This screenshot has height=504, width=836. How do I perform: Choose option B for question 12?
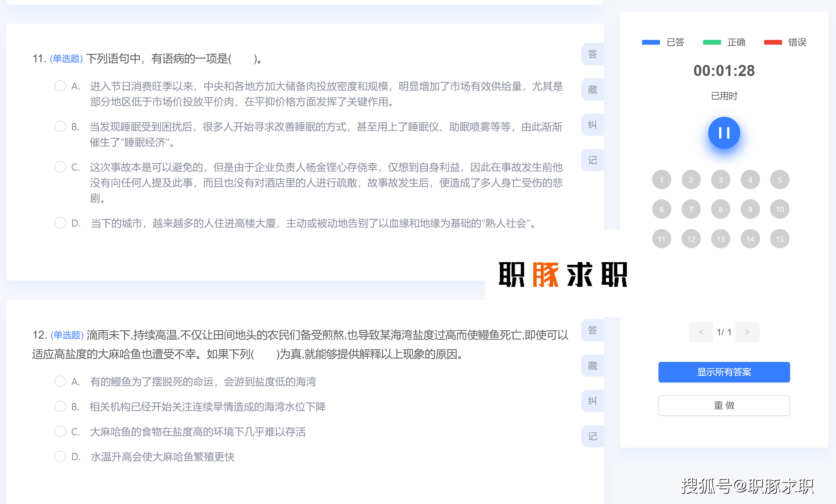[x=60, y=406]
